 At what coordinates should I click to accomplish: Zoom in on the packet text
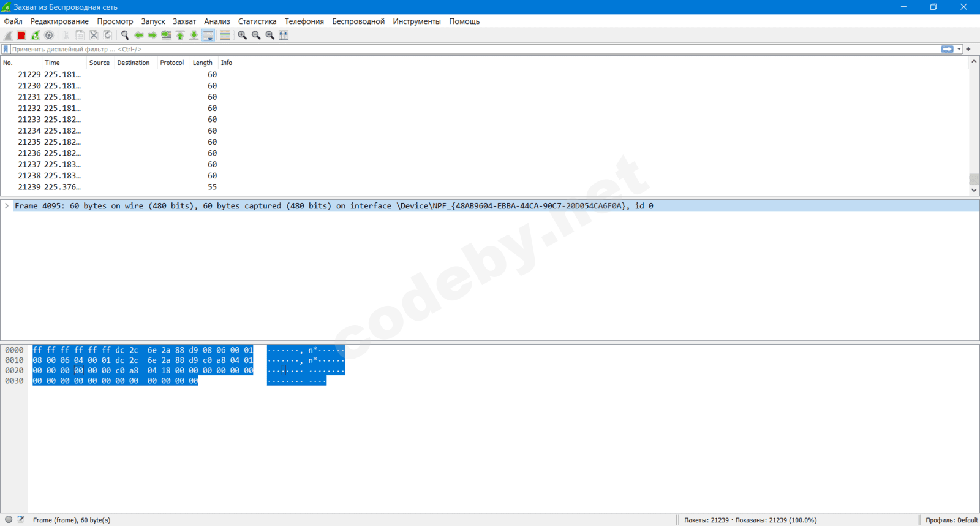pos(243,36)
